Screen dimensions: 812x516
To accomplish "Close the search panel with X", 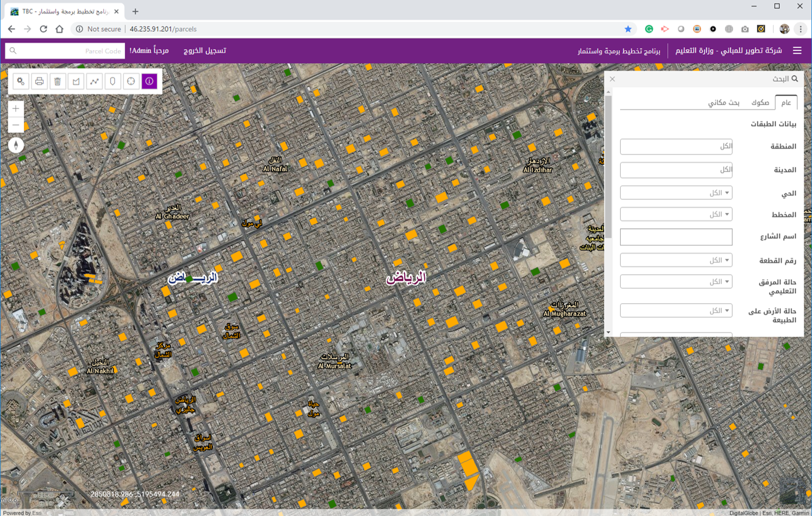I will 613,79.
